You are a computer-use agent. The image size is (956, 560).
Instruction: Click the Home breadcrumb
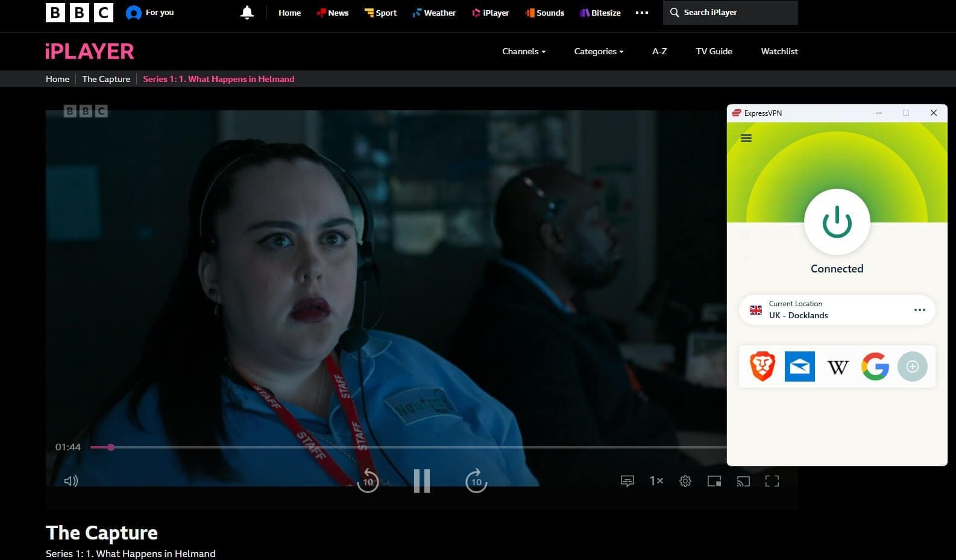(58, 79)
